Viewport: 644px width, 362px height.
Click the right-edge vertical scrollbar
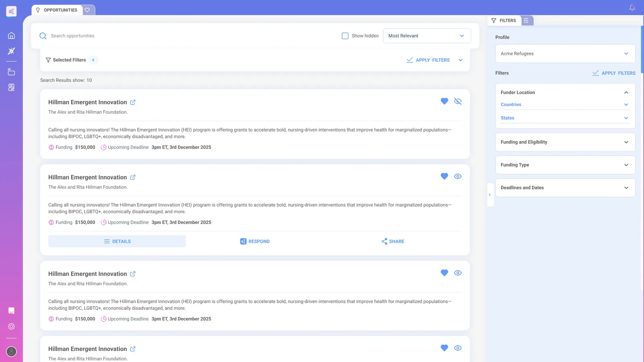pyautogui.click(x=642, y=49)
